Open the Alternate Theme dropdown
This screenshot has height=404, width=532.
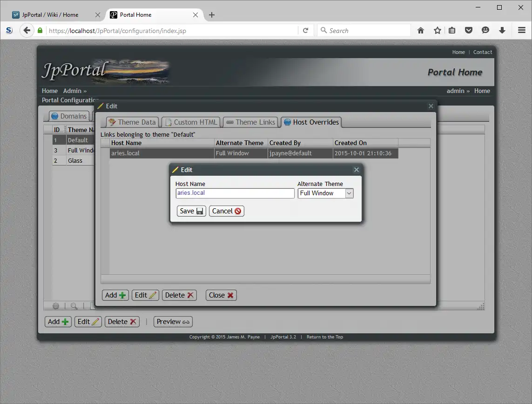[325, 193]
